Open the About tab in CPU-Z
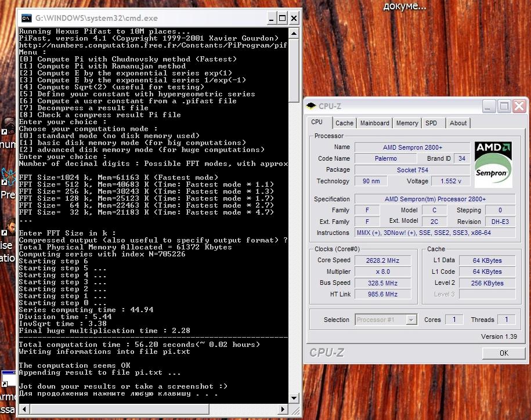 point(458,123)
